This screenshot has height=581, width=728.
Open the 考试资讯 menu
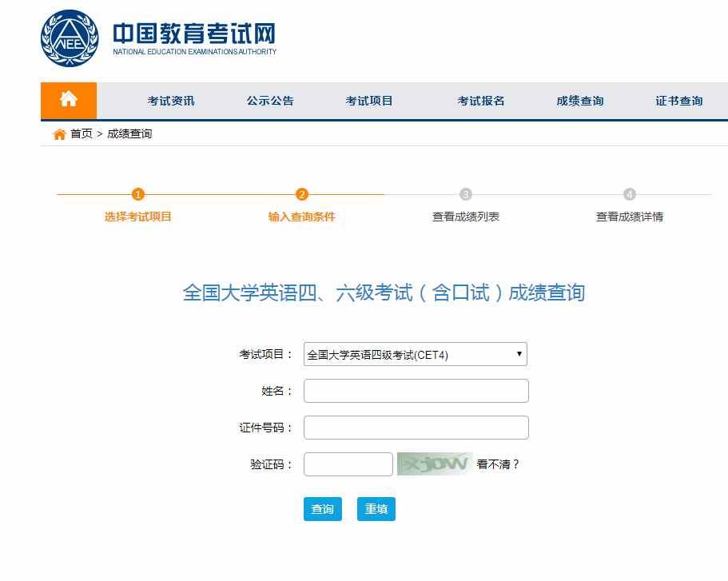[171, 101]
